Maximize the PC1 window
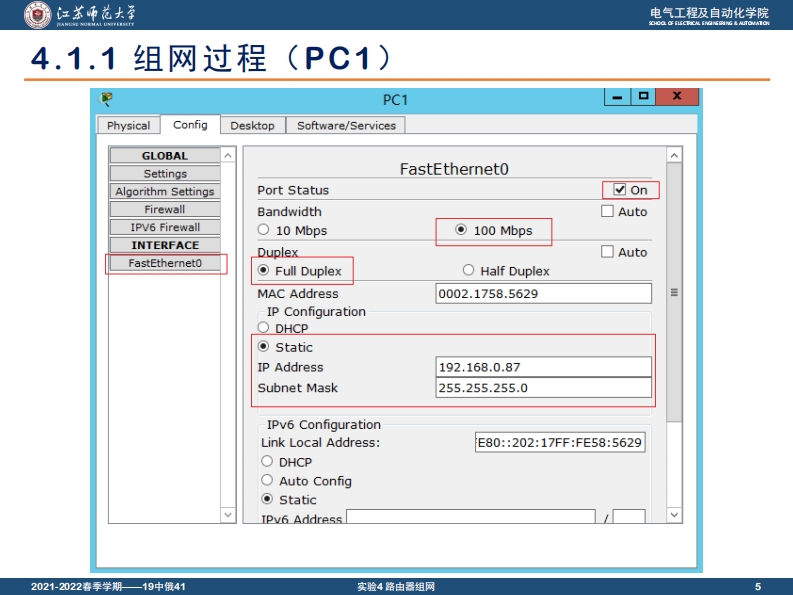The width and height of the screenshot is (793, 595). pyautogui.click(x=643, y=97)
